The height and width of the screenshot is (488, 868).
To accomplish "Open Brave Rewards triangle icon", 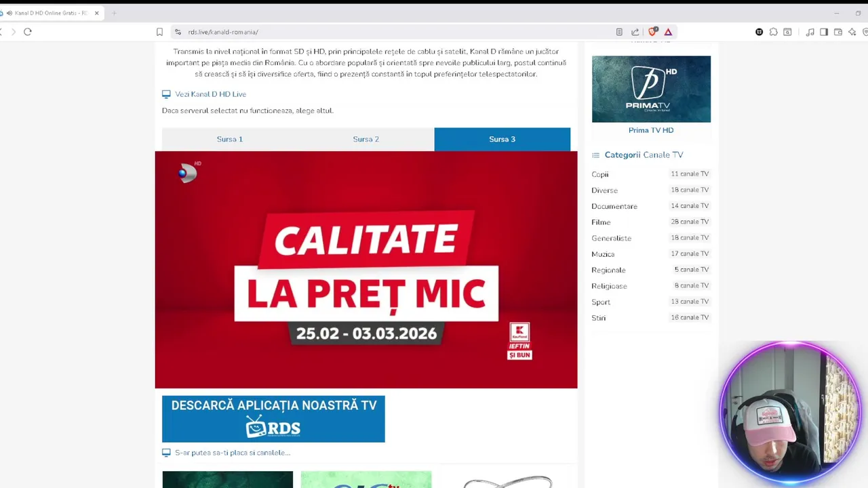I will 668,32.
